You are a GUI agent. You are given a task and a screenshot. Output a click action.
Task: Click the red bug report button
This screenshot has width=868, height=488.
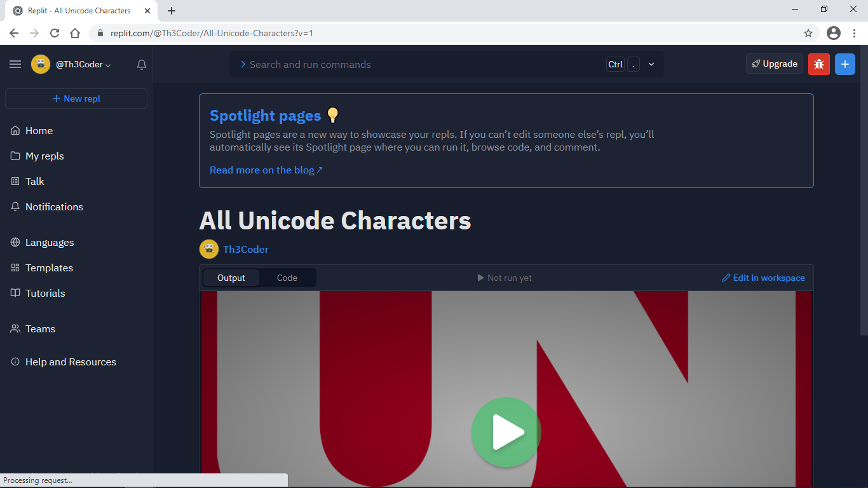point(819,64)
